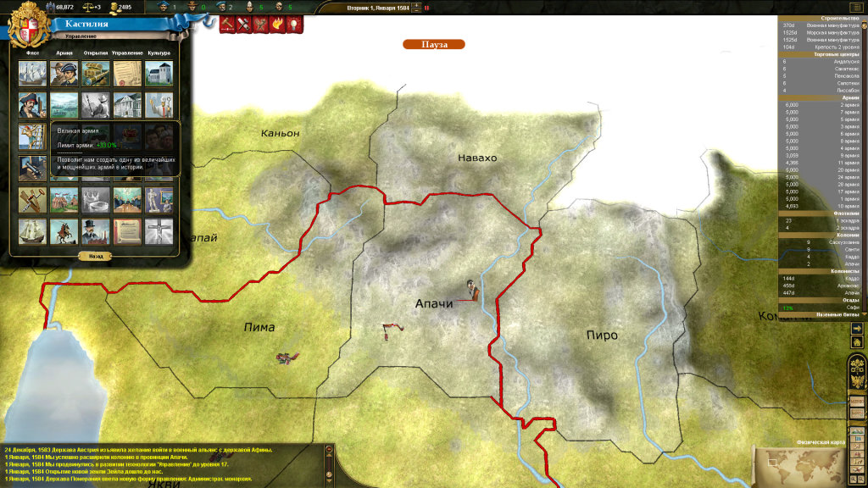Open the ledger icon near the date bar
The height and width of the screenshot is (488, 868).
855,5
